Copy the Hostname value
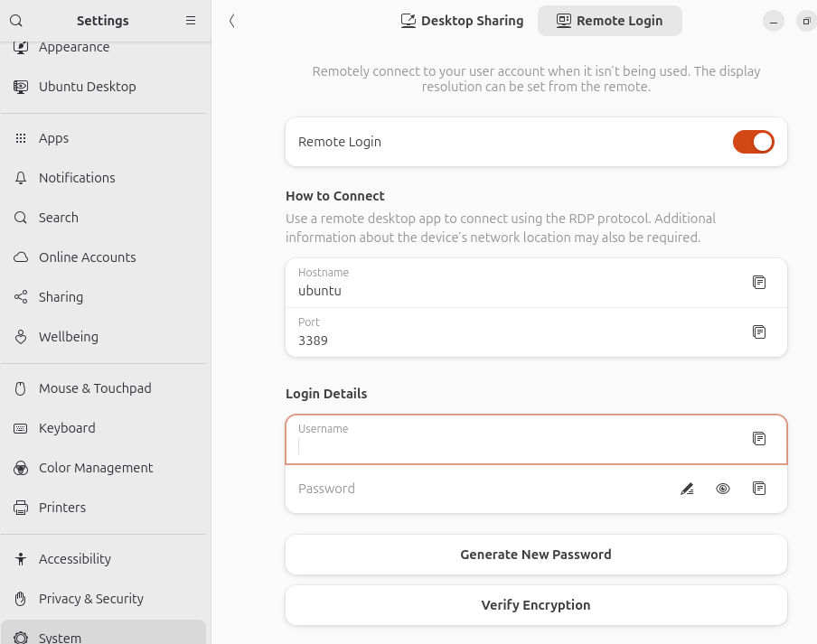The height and width of the screenshot is (644, 817). pyautogui.click(x=759, y=283)
